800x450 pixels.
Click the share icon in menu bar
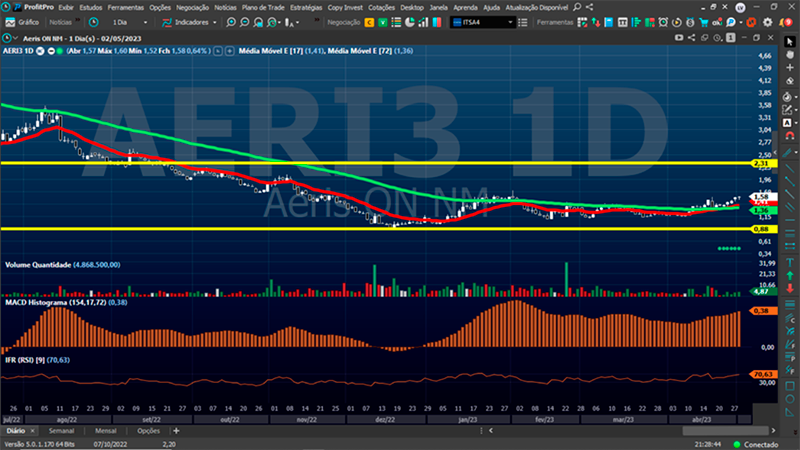point(589,7)
